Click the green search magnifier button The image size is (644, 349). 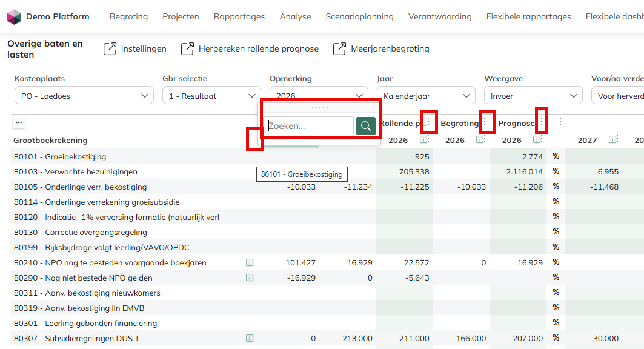pos(365,126)
